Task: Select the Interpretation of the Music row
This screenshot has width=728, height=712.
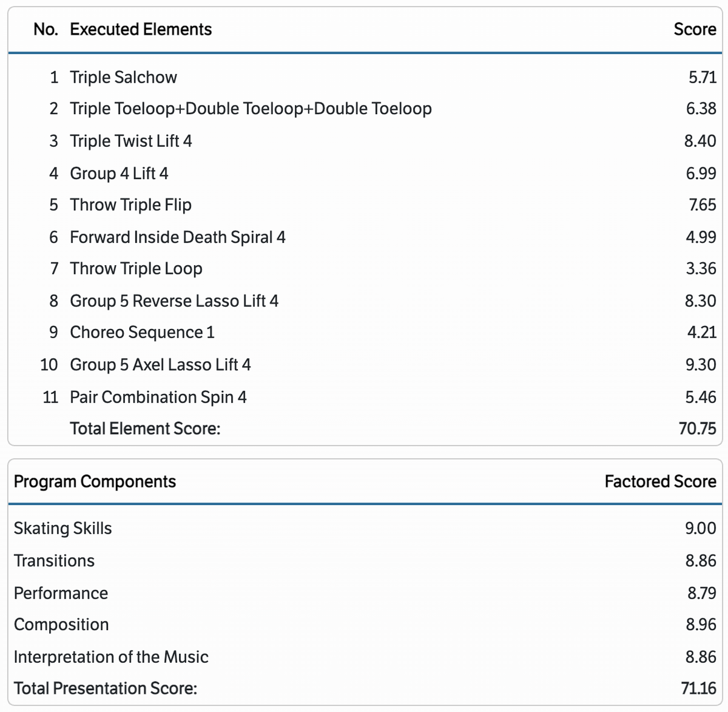Action: (x=365, y=657)
